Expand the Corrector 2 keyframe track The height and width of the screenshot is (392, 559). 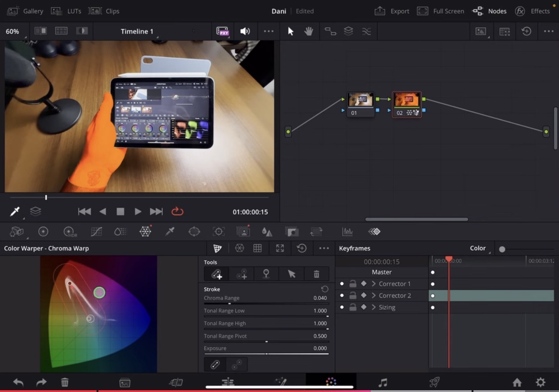click(x=374, y=295)
